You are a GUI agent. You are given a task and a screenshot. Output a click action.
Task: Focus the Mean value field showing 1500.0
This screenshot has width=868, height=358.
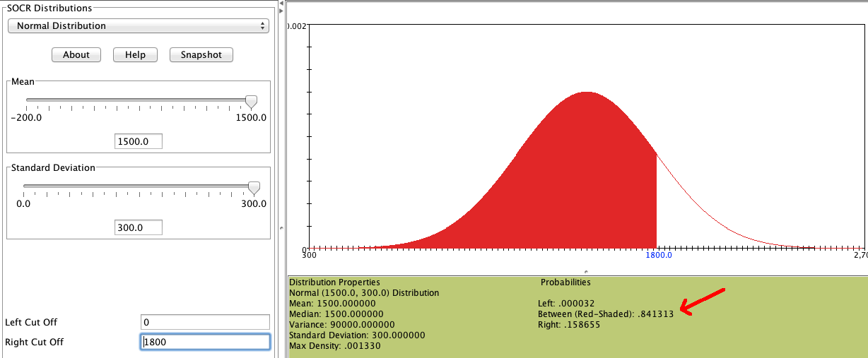click(139, 141)
